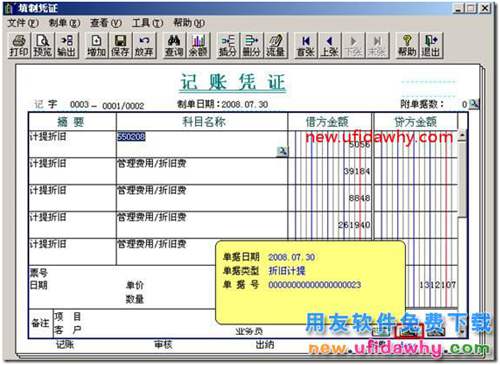Delete an entry line with 删分
The height and width of the screenshot is (365, 500).
tap(252, 46)
